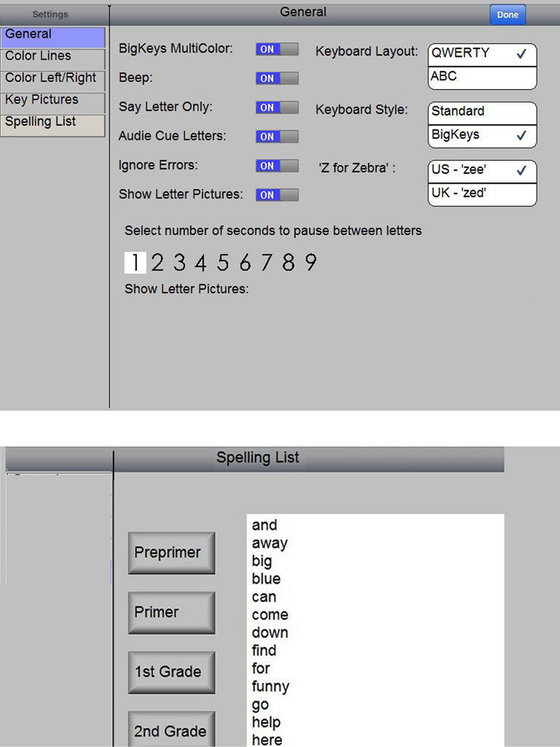The image size is (560, 747).
Task: Toggle the BigKeys MultiColor switch
Action: 277,49
